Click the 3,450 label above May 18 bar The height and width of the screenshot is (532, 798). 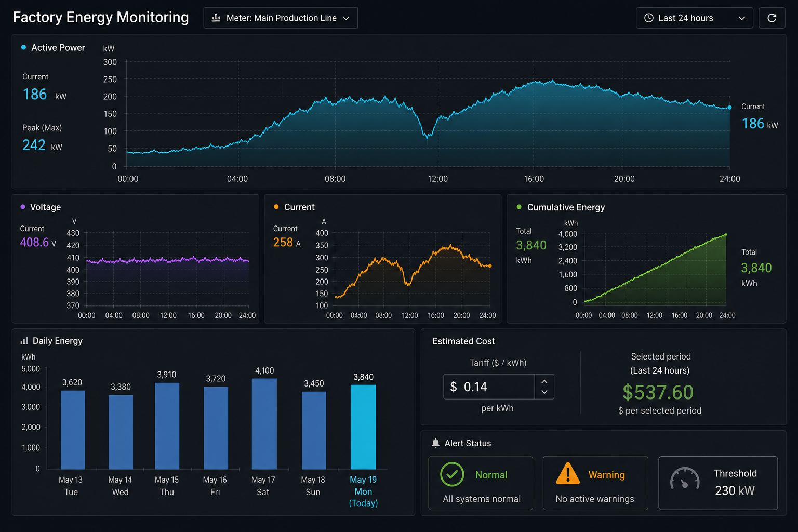point(314,383)
